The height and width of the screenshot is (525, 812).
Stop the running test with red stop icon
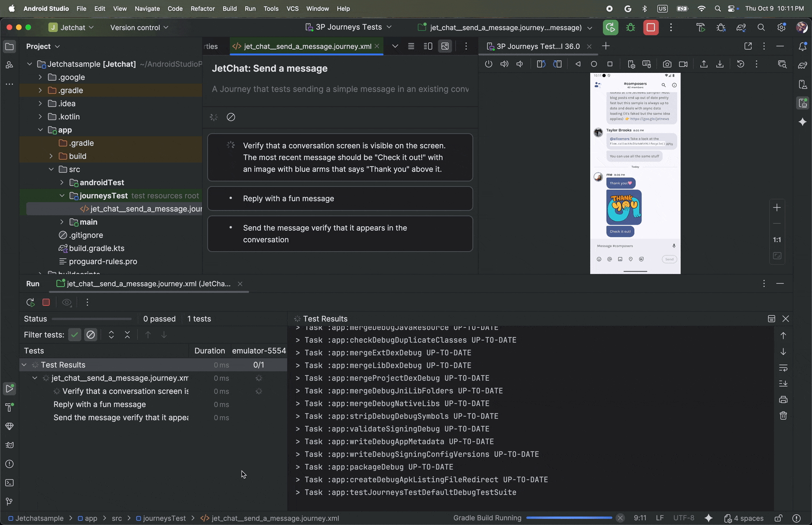[46, 302]
